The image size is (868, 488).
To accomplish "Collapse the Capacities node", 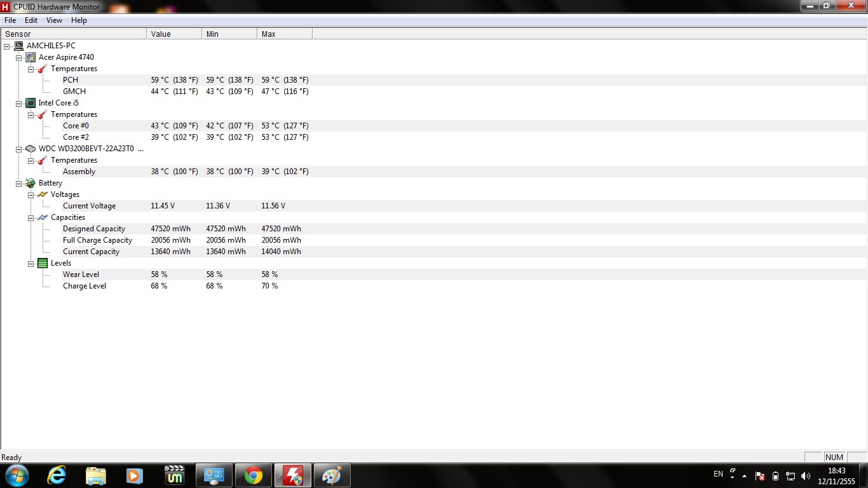I will (31, 217).
